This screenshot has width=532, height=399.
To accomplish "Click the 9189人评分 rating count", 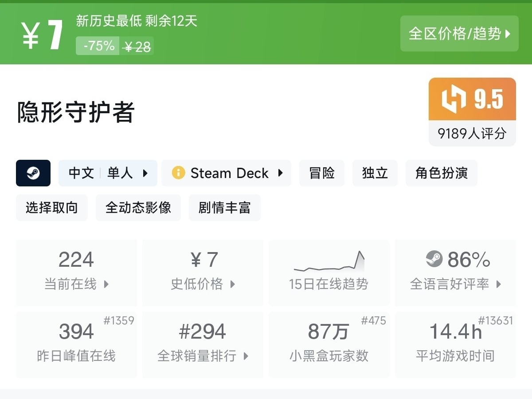I will (x=472, y=133).
